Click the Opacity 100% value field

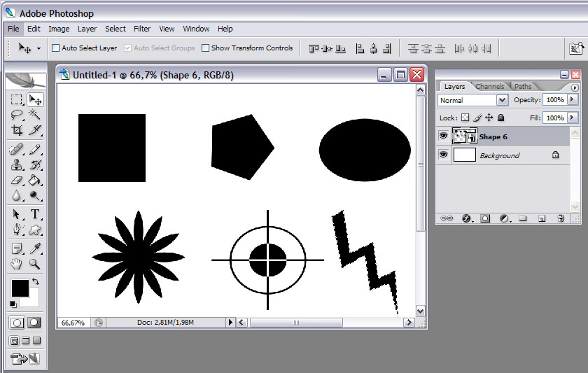[x=555, y=99]
